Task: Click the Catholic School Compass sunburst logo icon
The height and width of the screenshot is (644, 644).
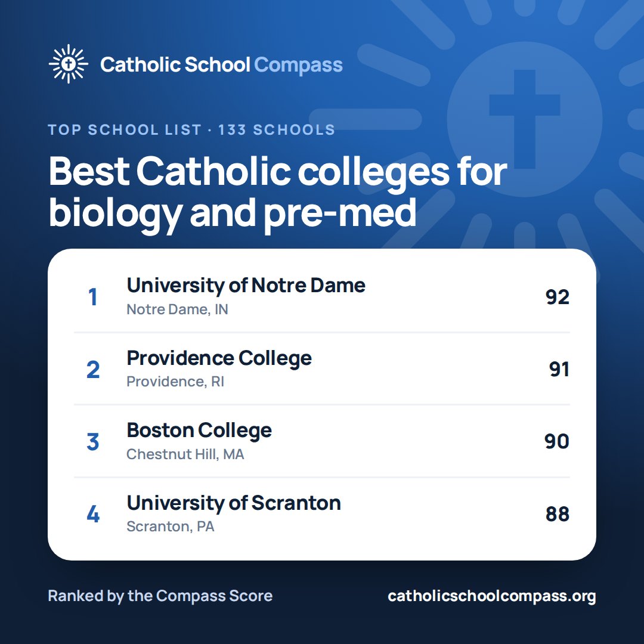Action: point(68,64)
